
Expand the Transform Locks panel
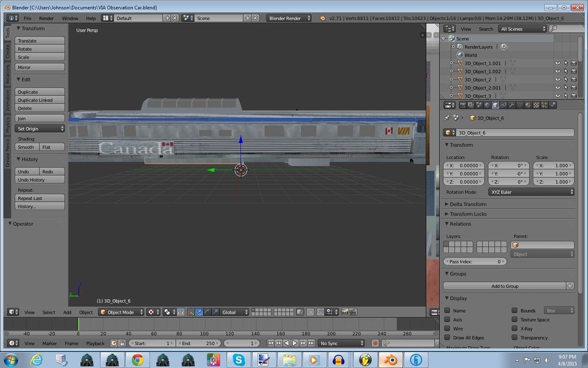tap(467, 214)
